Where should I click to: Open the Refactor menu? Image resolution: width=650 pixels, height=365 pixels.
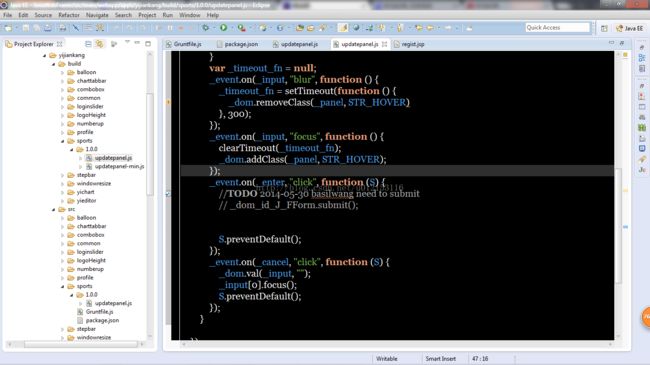(x=69, y=15)
